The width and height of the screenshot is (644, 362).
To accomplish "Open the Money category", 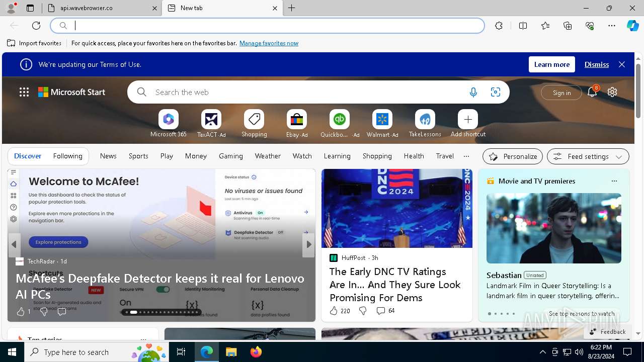I will [196, 156].
